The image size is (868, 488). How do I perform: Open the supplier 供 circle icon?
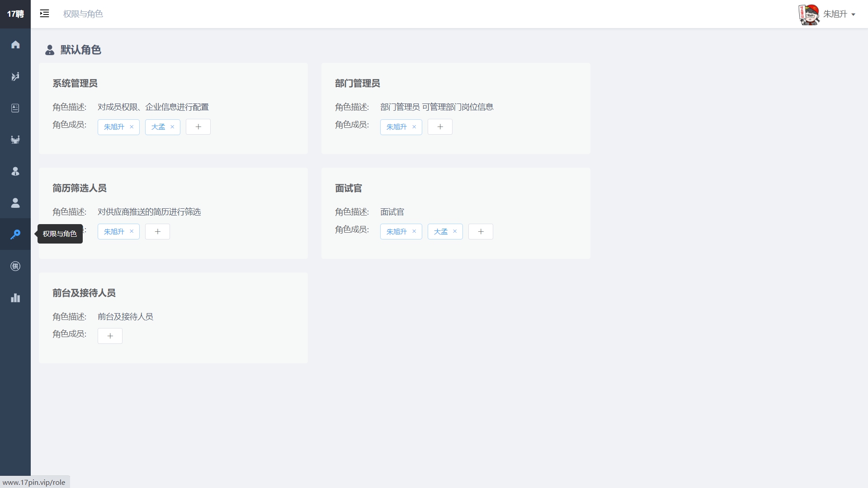15,266
